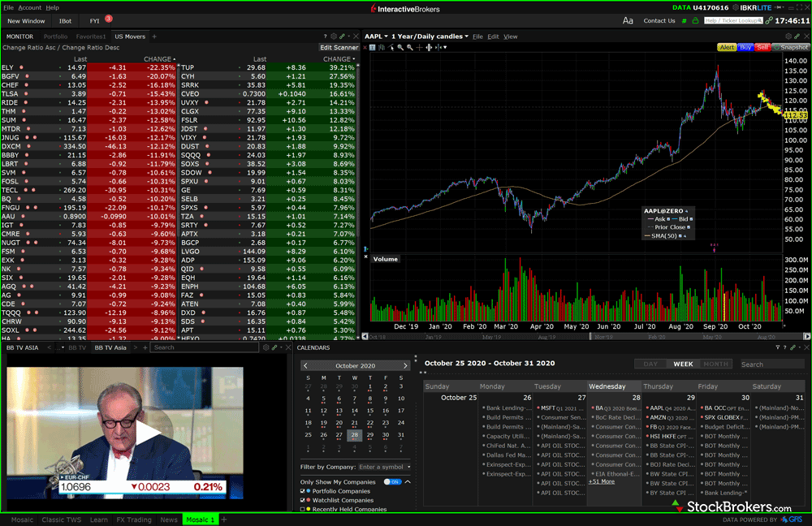This screenshot has width=812, height=526.
Task: Collapse the Only Show My Companies section
Action: pos(408,481)
